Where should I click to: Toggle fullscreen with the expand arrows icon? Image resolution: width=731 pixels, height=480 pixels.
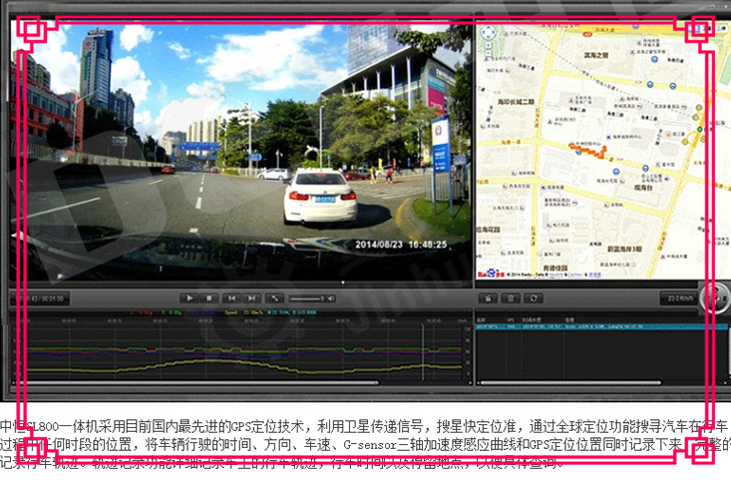click(x=275, y=298)
